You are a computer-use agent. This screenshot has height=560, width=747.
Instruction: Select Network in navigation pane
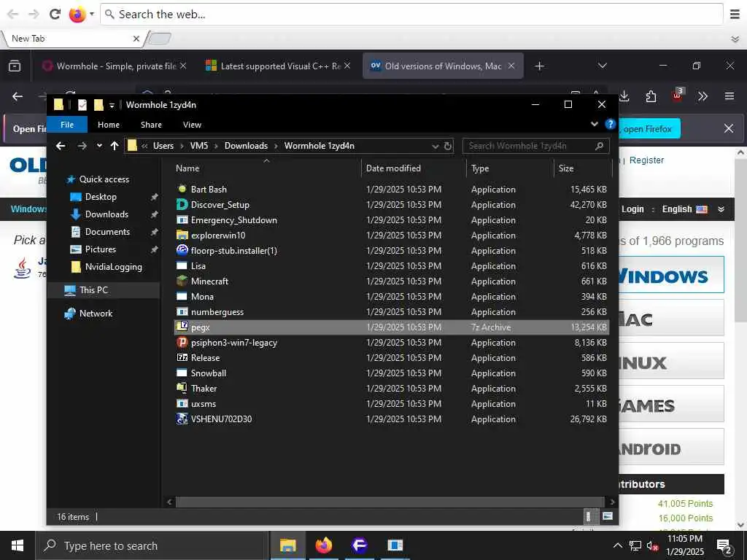click(x=96, y=313)
